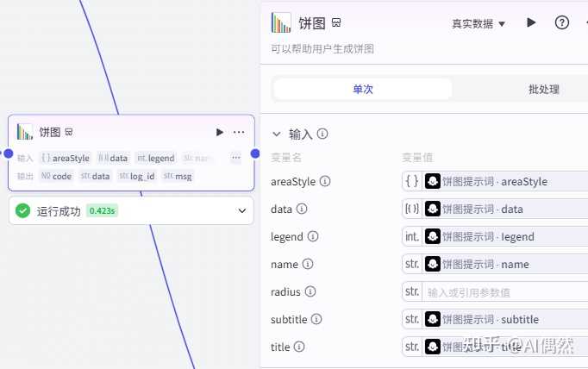The height and width of the screenshot is (369, 588).
Task: Open the object type selector for areaStyle
Action: click(412, 182)
